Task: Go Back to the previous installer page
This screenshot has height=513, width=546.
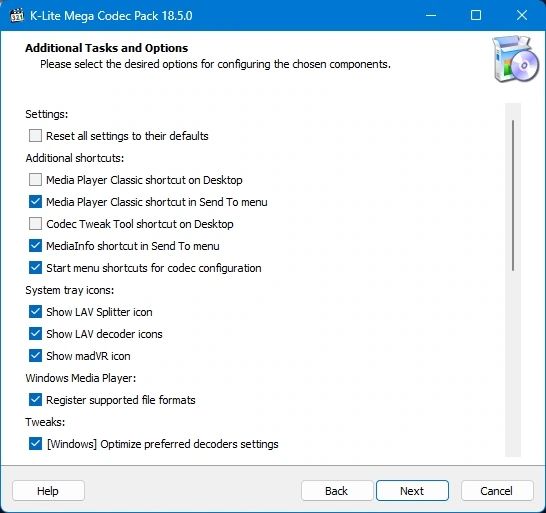Action: coord(337,491)
